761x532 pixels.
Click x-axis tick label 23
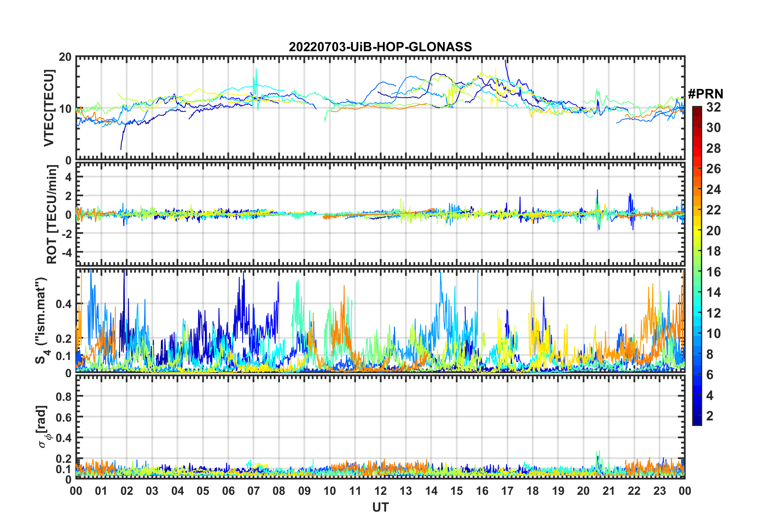[x=660, y=491]
